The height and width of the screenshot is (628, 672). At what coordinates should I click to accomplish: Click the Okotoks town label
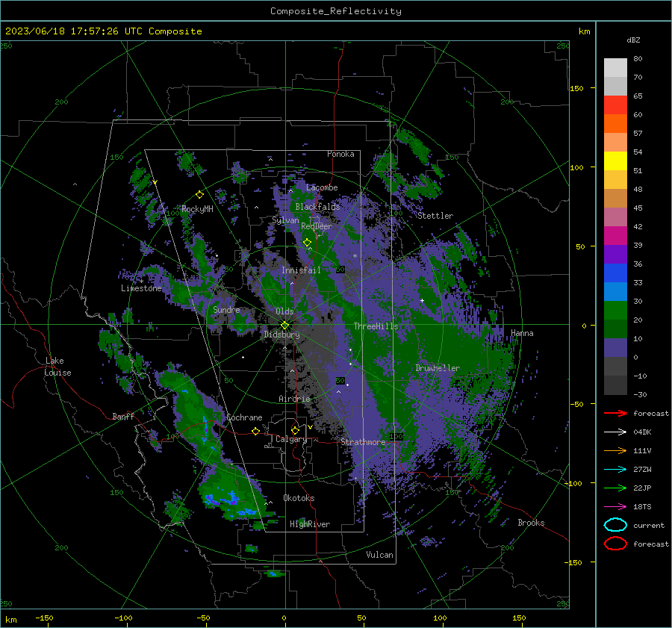pyautogui.click(x=299, y=497)
